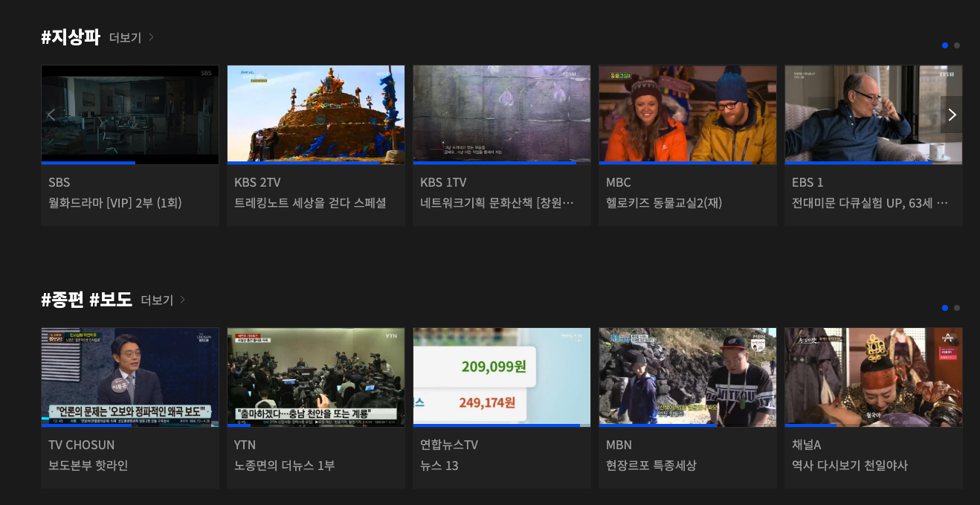Click the KBS 2TV channel name
The width and height of the screenshot is (980, 505).
click(257, 182)
